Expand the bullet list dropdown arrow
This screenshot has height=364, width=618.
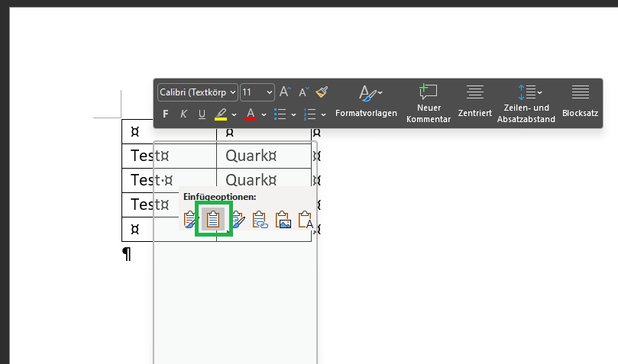tap(294, 114)
